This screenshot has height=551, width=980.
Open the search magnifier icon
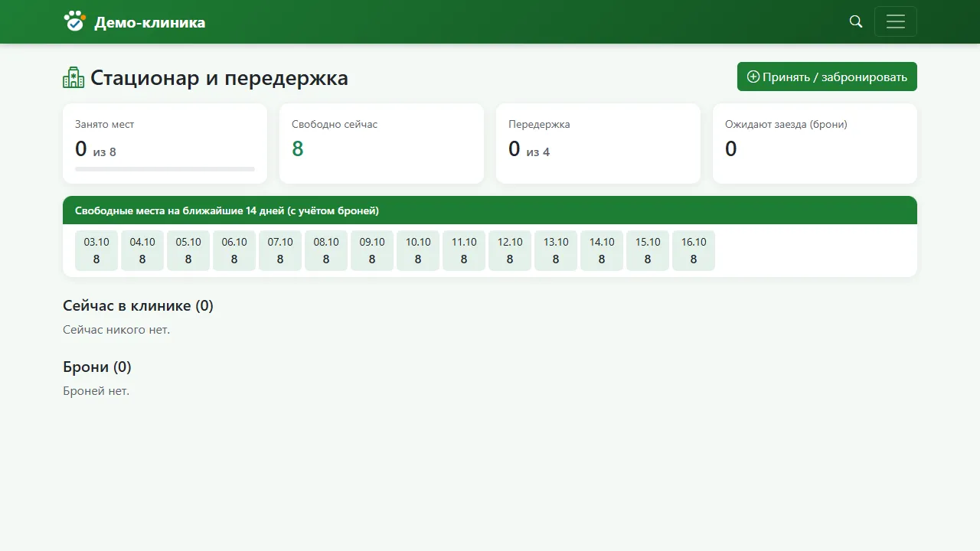(856, 21)
